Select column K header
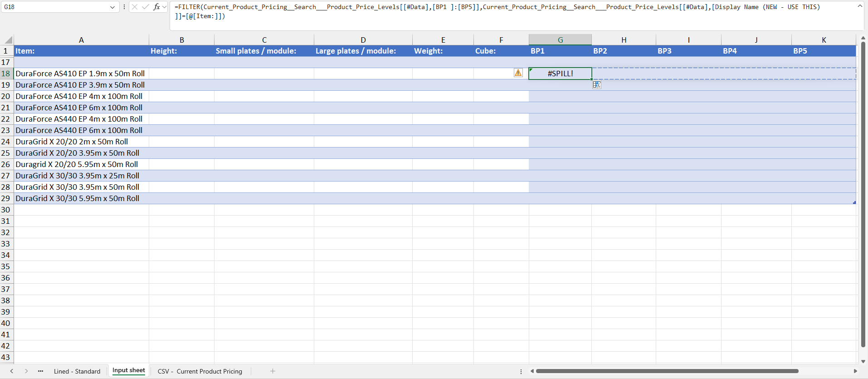Viewport: 868px width, 379px height. point(824,39)
